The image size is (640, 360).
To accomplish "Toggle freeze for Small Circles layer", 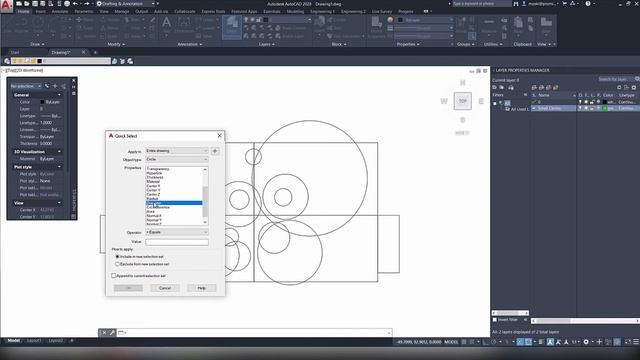I will pos(586,108).
